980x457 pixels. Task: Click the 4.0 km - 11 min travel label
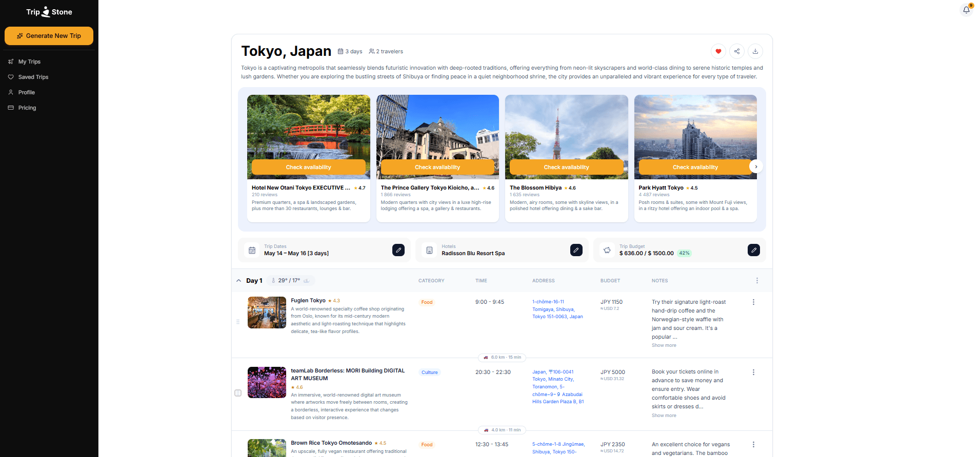tap(502, 430)
